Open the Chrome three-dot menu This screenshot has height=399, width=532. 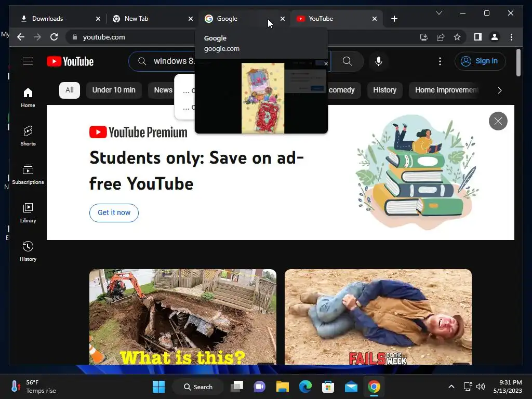pyautogui.click(x=511, y=37)
